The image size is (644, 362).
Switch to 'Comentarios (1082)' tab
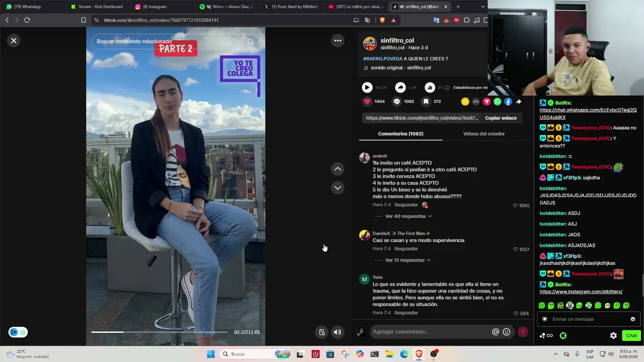[400, 134]
